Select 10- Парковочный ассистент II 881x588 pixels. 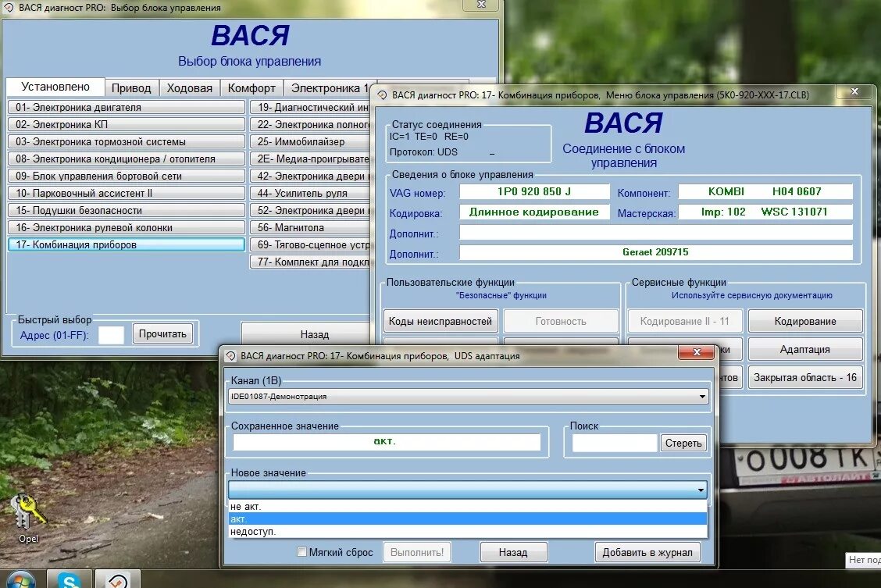tap(127, 193)
